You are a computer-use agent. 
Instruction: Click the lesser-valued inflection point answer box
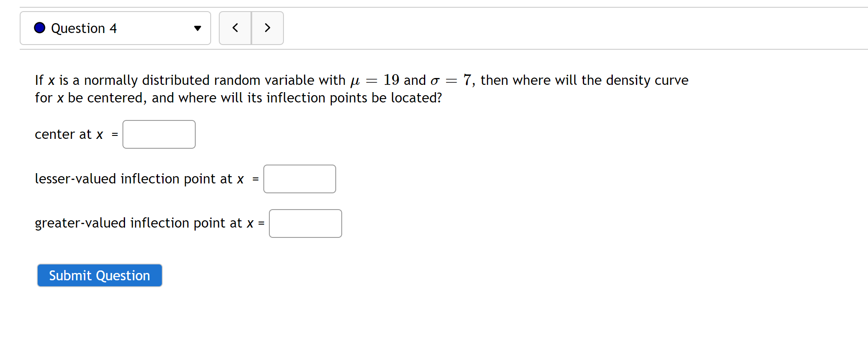click(x=299, y=179)
